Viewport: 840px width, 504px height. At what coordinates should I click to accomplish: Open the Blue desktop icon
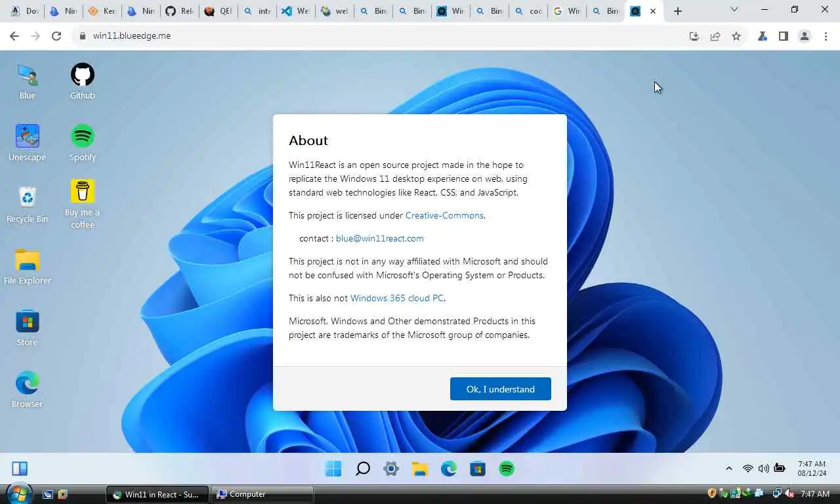[x=27, y=81]
